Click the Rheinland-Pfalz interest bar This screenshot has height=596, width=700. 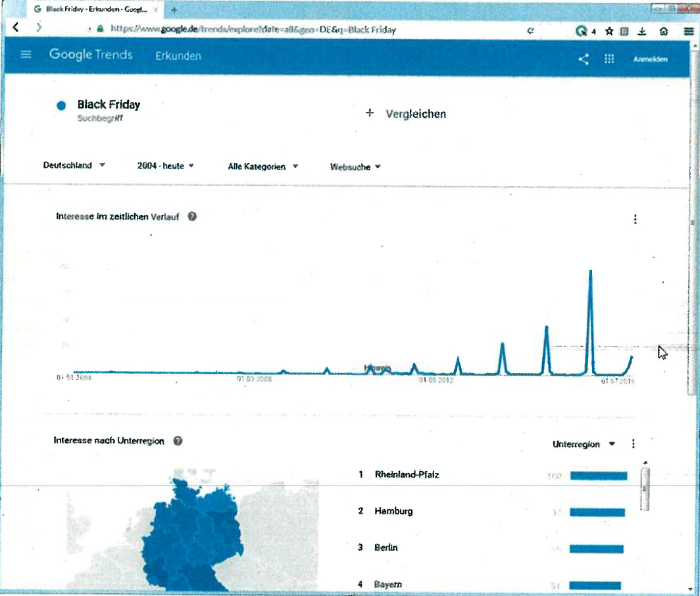599,476
